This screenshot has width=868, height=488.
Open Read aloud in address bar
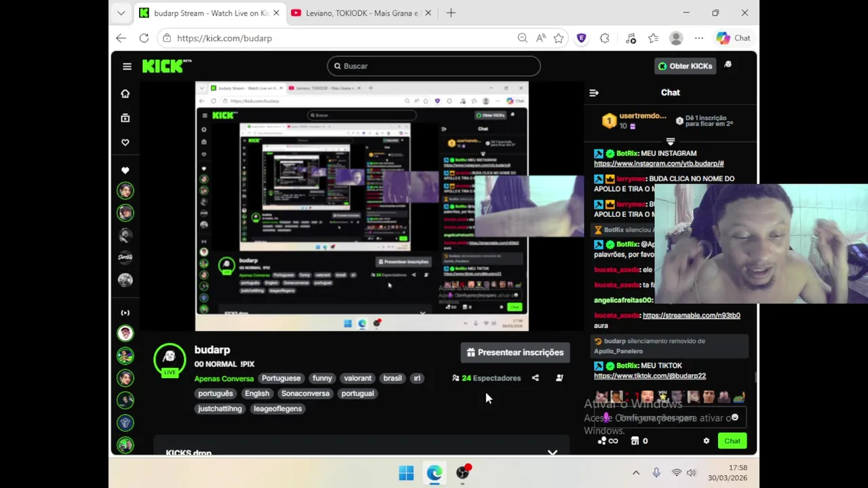click(540, 38)
